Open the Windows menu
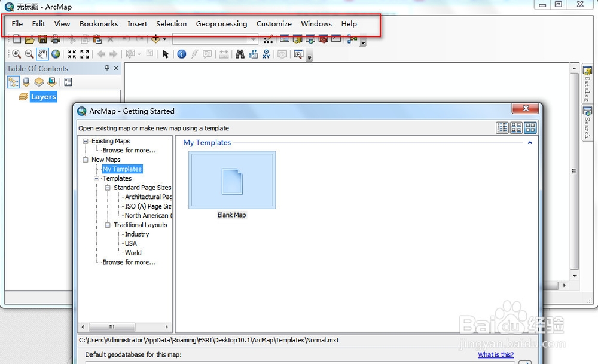The width and height of the screenshot is (598, 364). pyautogui.click(x=316, y=24)
